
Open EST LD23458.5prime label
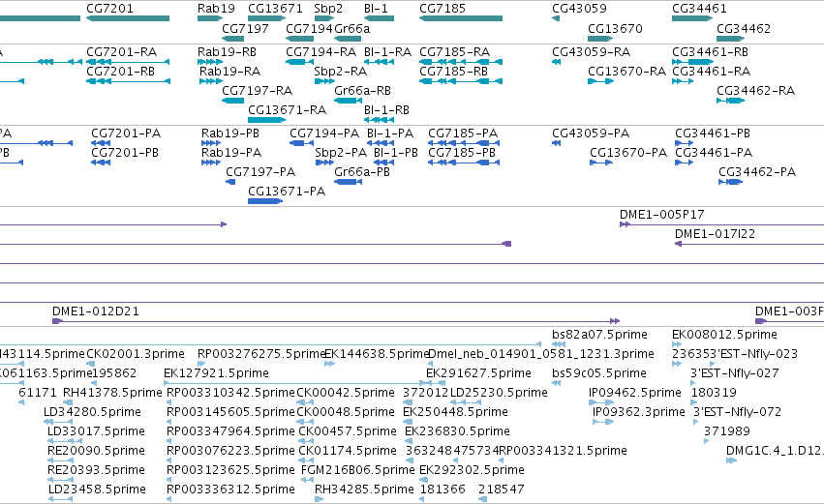[x=97, y=489]
